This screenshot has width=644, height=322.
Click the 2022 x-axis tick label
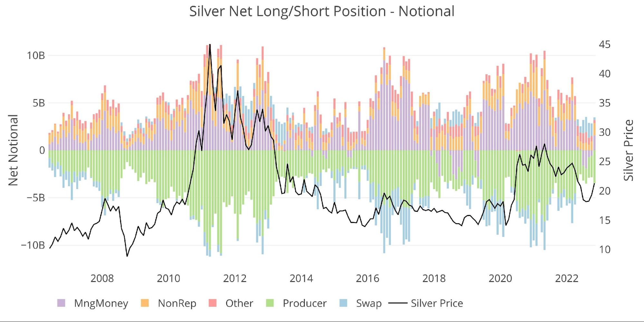pyautogui.click(x=566, y=278)
